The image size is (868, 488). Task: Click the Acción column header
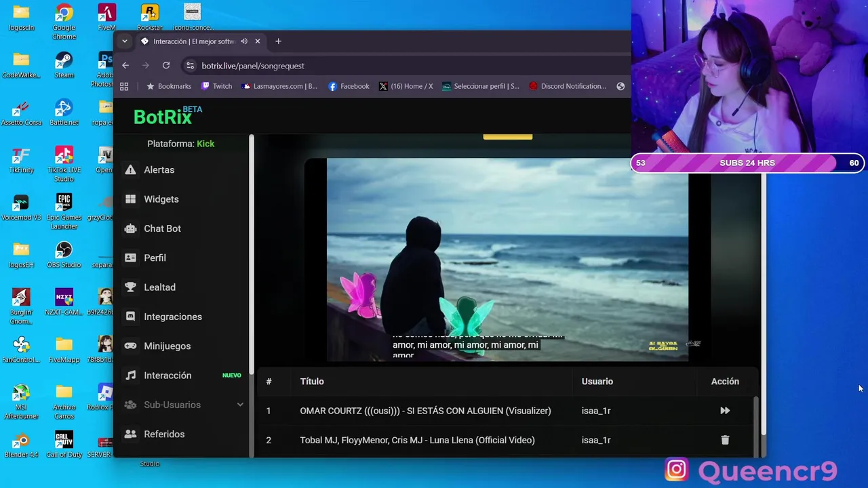[725, 382]
